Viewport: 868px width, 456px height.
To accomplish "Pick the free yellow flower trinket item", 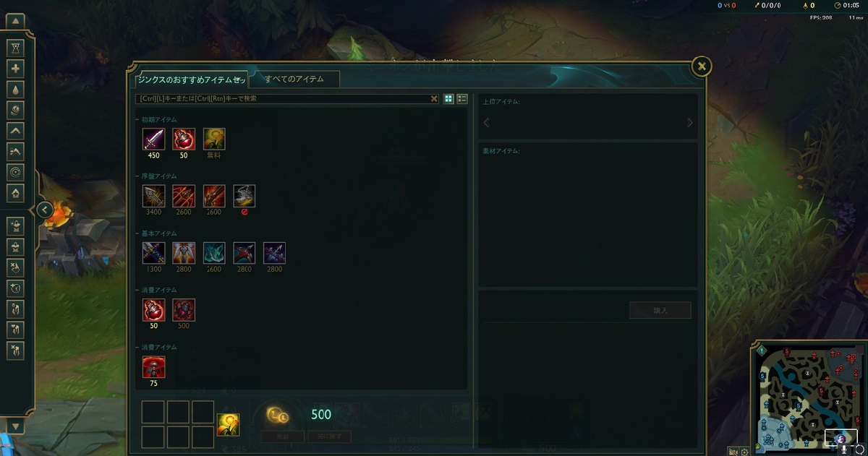I will tap(214, 139).
